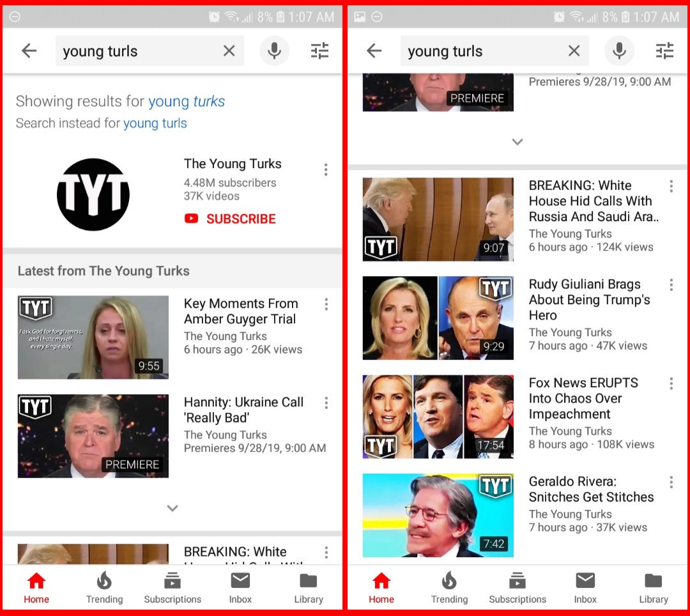Open options for BREAKING White House video, right screen

(x=671, y=187)
